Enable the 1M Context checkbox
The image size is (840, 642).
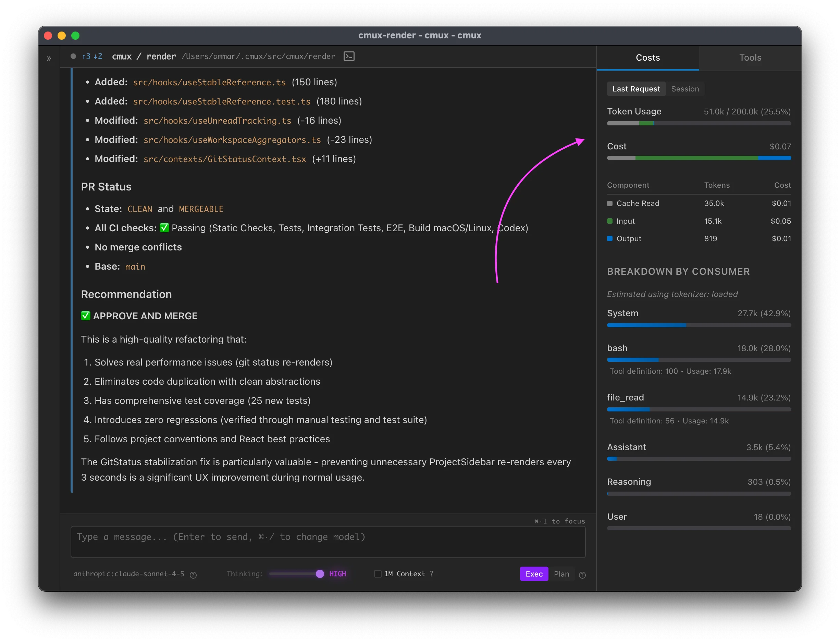click(378, 573)
